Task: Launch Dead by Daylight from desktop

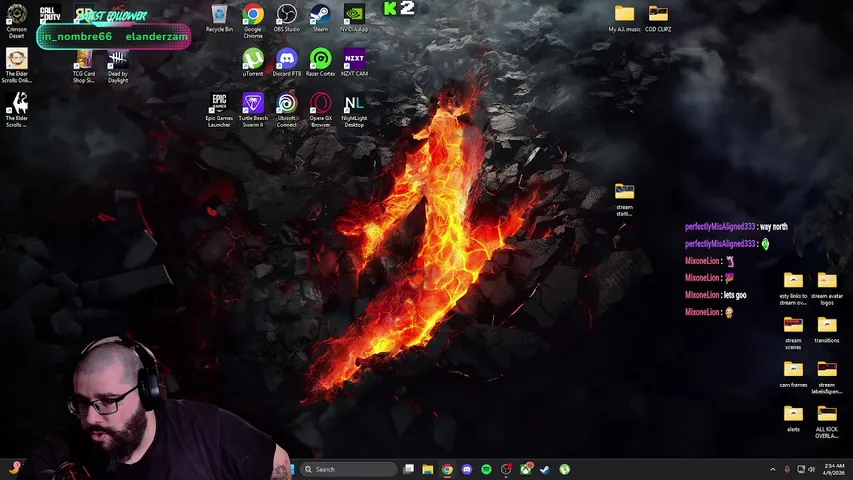Action: [x=118, y=66]
